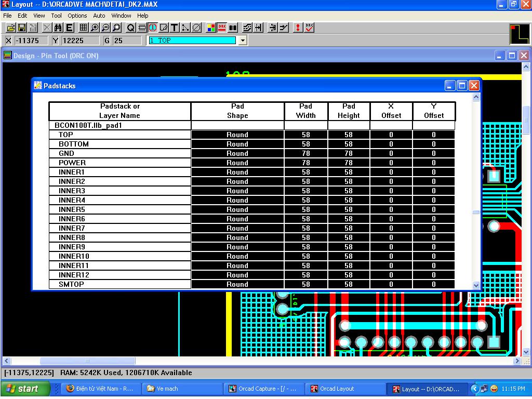532x399 pixels.
Task: Select the Connection tool icon
Action: [185, 28]
